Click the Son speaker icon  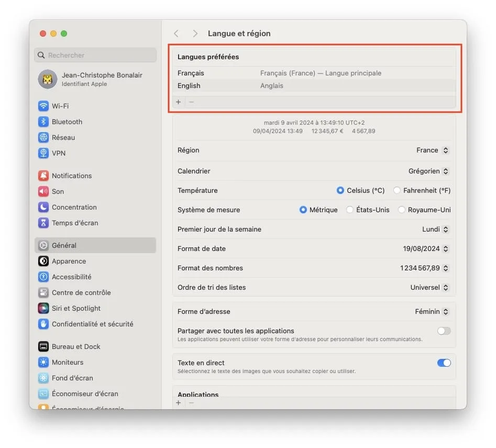(43, 191)
